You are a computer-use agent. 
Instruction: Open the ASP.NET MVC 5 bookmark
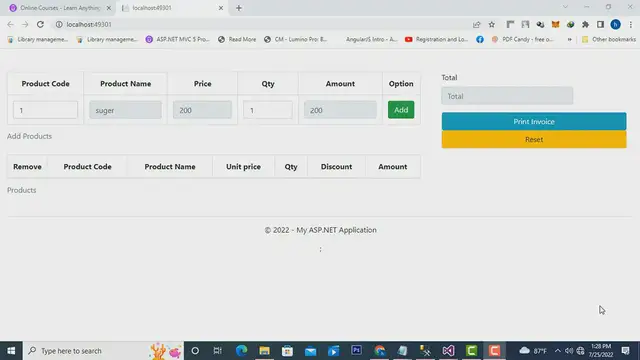(x=178, y=39)
